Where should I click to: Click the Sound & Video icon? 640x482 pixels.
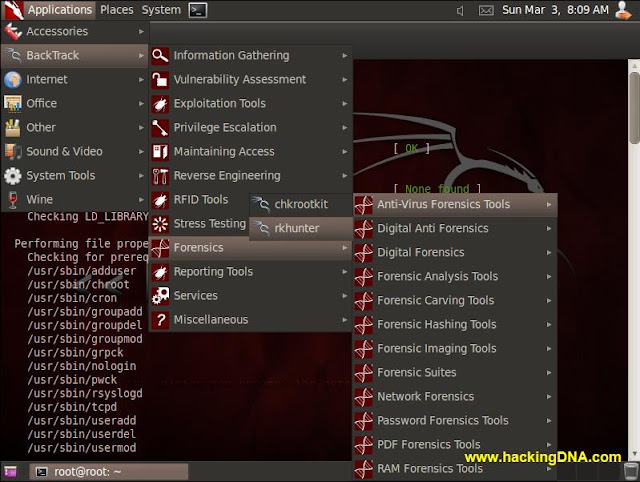[x=13, y=152]
